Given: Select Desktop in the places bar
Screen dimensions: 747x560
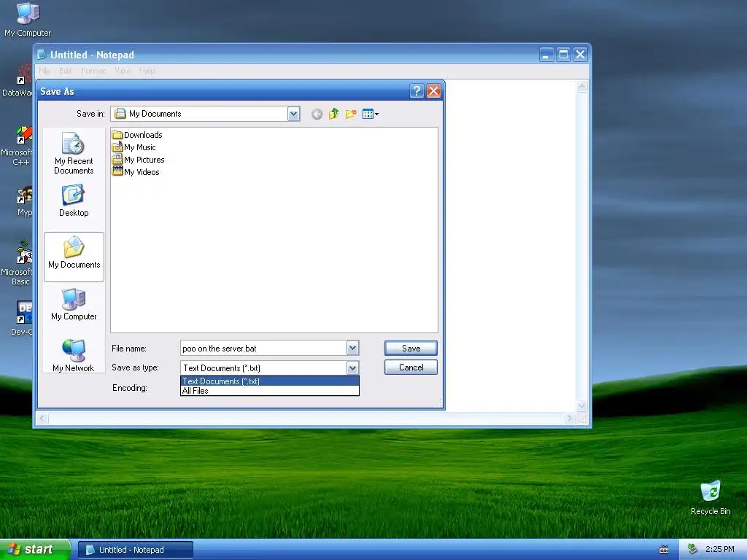Looking at the screenshot, I should click(x=74, y=201).
